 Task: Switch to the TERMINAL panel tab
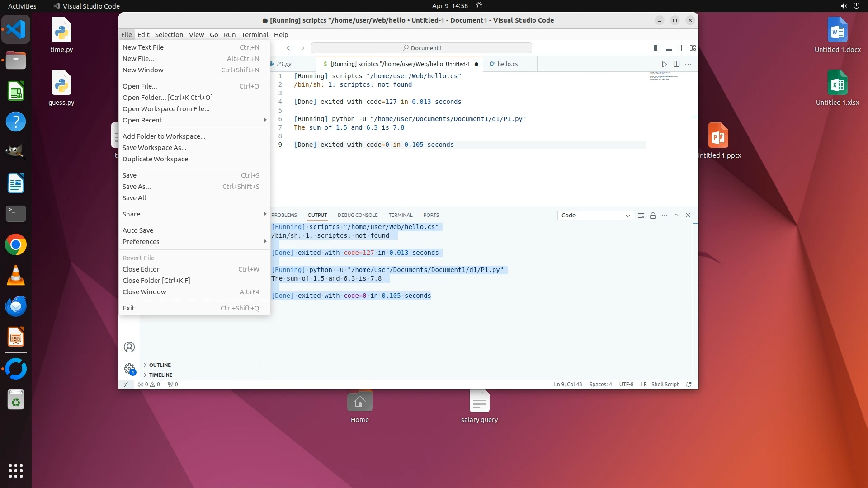(x=400, y=215)
